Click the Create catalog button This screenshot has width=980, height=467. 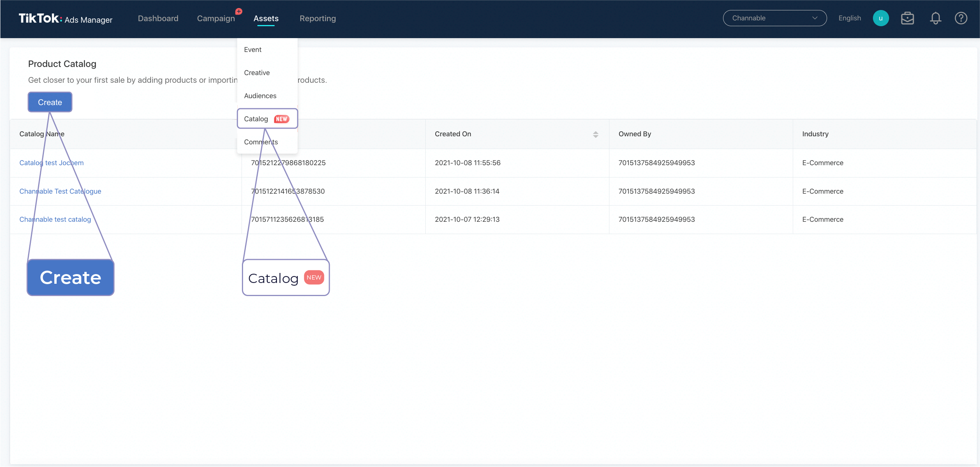pos(50,102)
